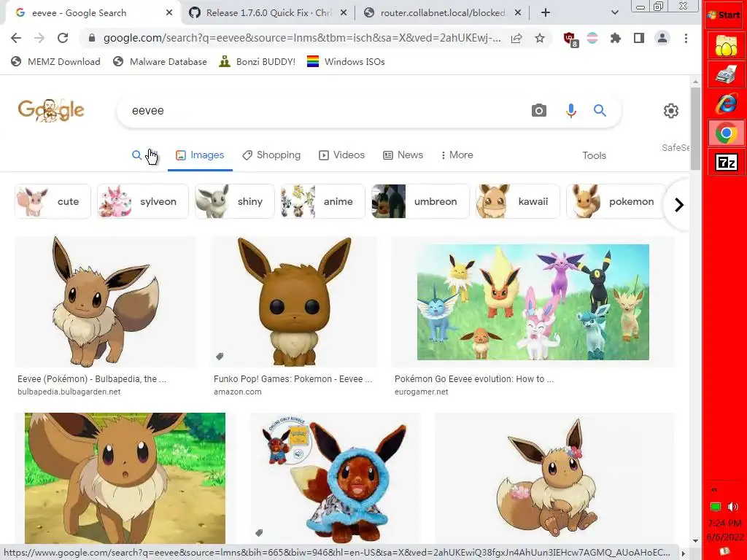Open the Funko Pop Eevee image

point(294,302)
